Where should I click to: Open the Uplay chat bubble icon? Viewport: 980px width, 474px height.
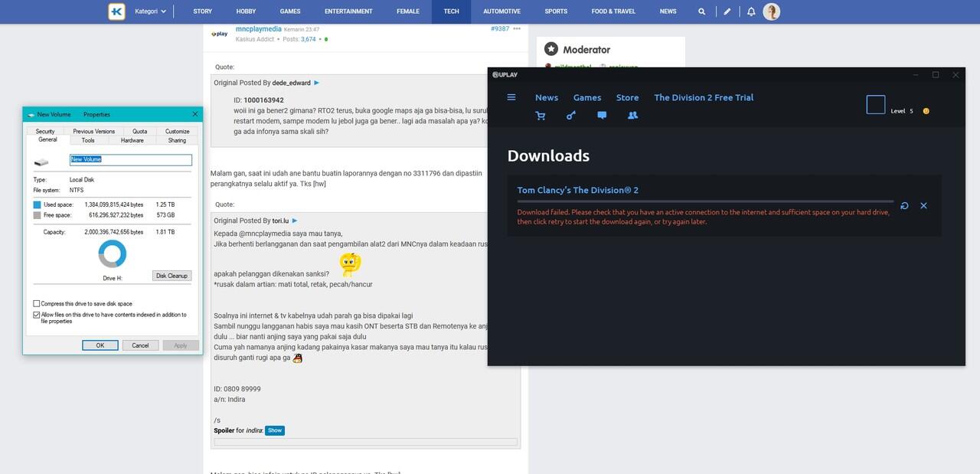tap(602, 116)
